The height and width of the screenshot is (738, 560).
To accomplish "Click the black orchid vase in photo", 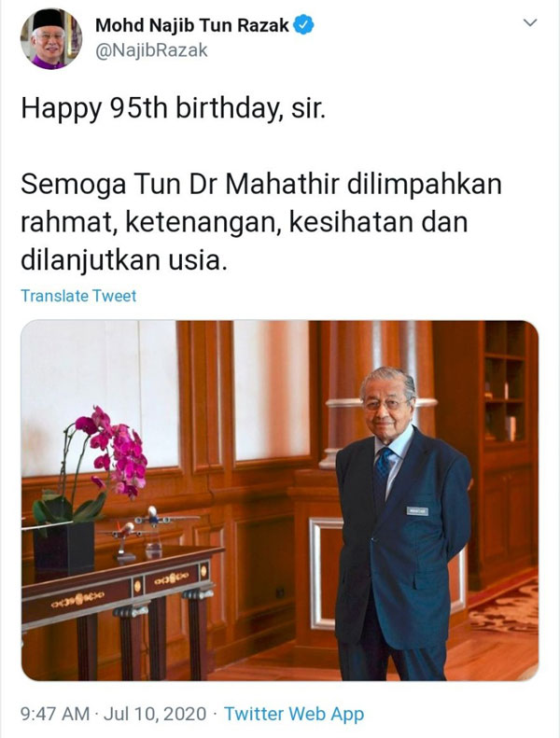I will [x=63, y=550].
